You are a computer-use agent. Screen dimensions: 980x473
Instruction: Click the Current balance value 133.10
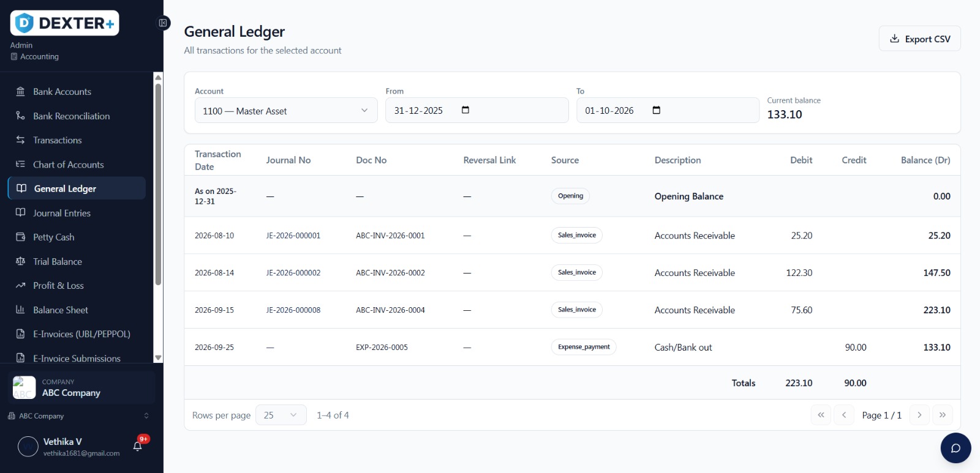click(x=785, y=114)
